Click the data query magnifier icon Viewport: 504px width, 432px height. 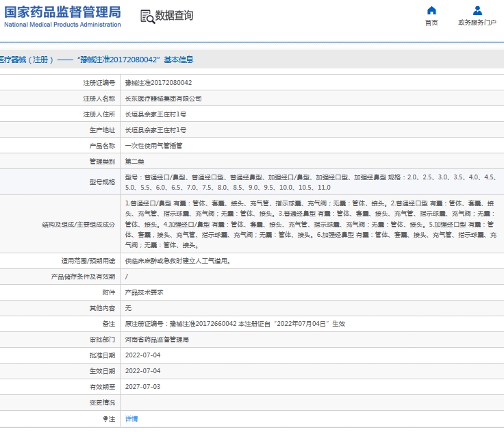click(x=147, y=16)
